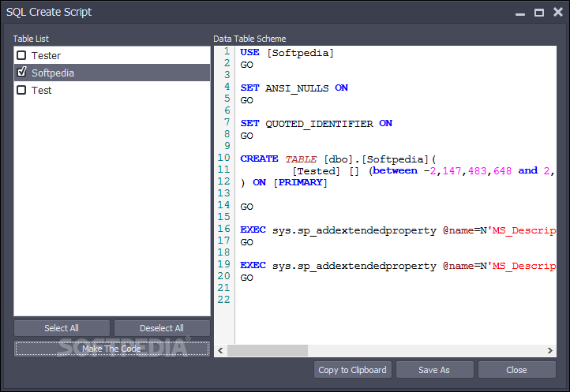Click the SET QUOTED_IDENTIFIER ON line
Screen dimensions: 570x392
tap(317, 124)
